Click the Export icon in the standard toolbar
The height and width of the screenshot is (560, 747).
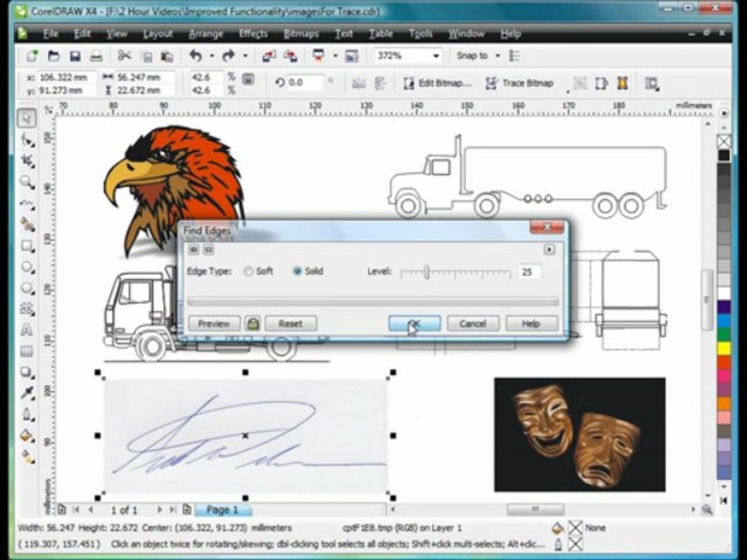pos(290,55)
